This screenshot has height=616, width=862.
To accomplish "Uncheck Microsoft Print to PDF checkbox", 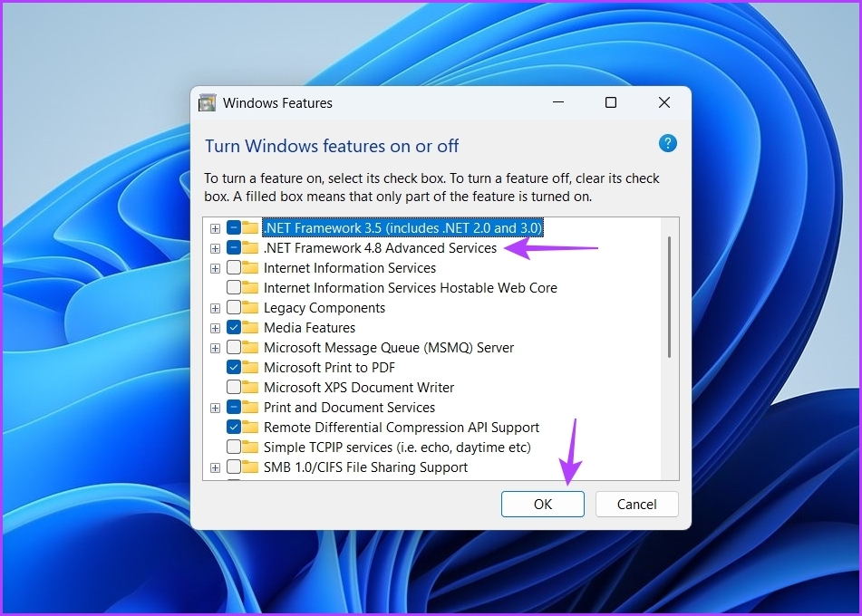I will pos(234,367).
